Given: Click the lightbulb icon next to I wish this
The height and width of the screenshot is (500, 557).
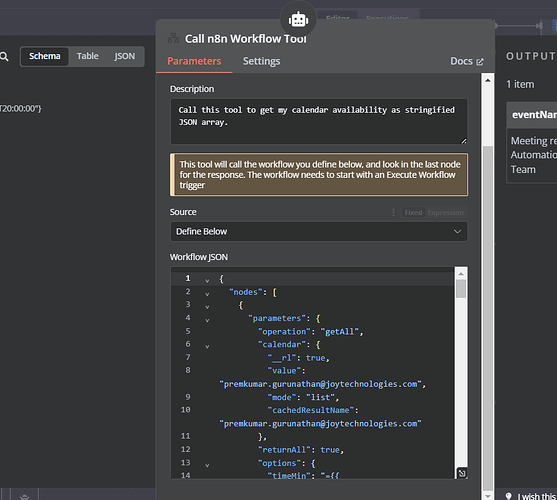Looking at the screenshot, I should [x=509, y=496].
